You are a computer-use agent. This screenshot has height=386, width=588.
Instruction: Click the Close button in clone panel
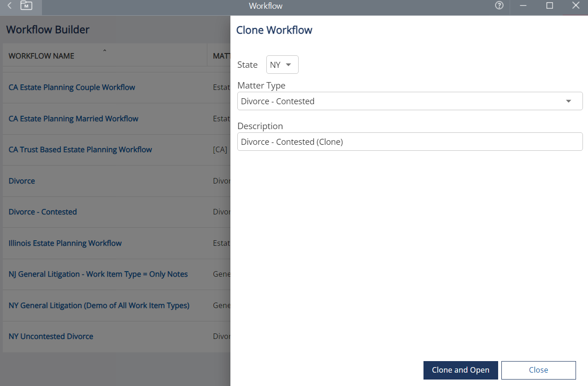click(x=538, y=370)
